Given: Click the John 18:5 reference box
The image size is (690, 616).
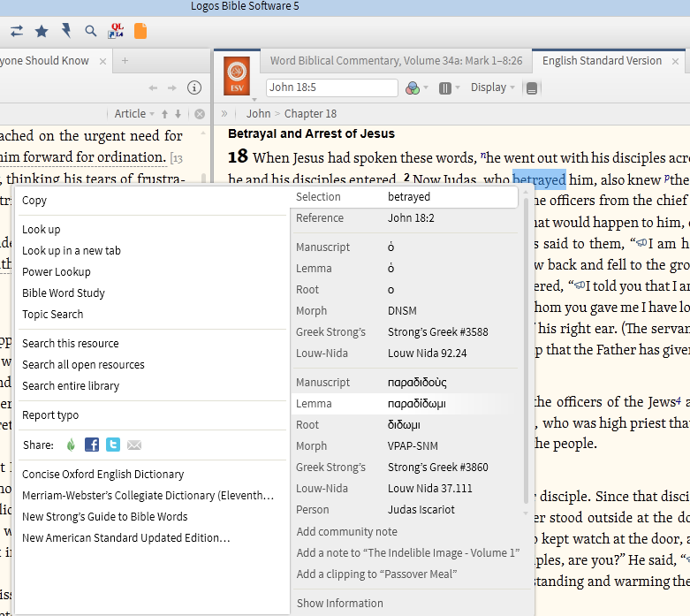Looking at the screenshot, I should point(332,87).
